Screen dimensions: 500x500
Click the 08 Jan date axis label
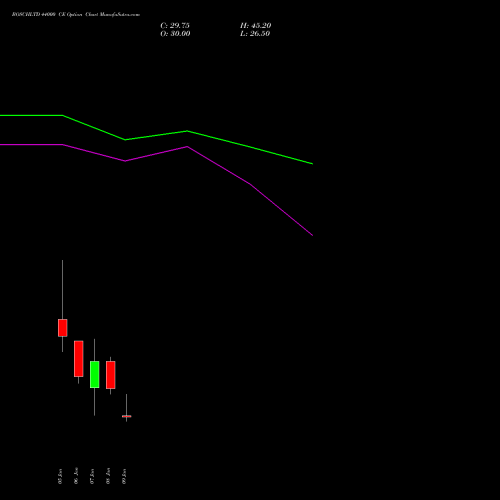[108, 476]
